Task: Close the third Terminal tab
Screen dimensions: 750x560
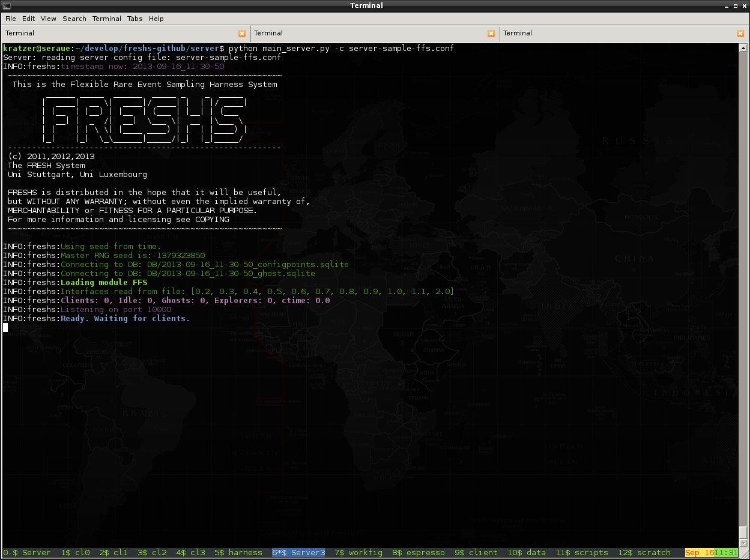Action: tap(740, 34)
